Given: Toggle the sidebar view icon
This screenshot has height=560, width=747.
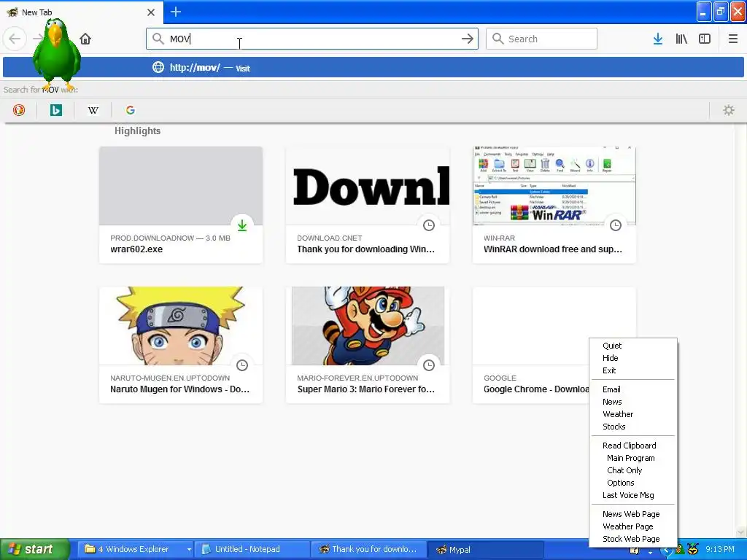Looking at the screenshot, I should tap(705, 39).
